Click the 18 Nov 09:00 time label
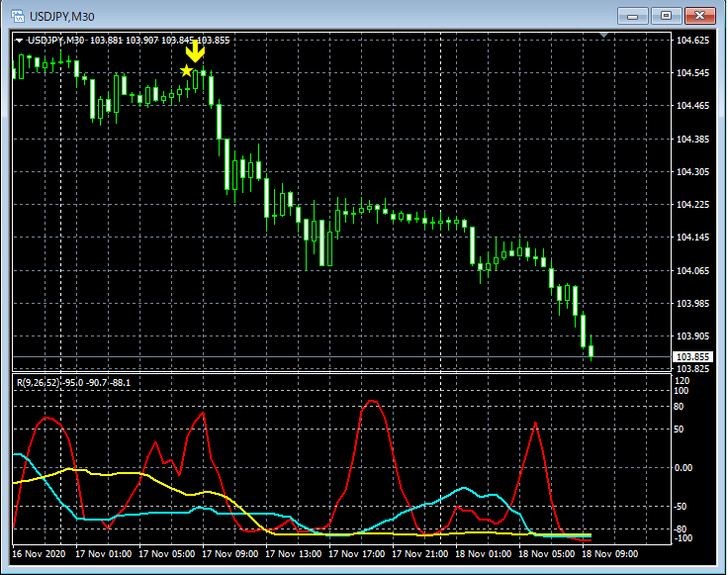Image resolution: width=728 pixels, height=575 pixels. click(609, 553)
